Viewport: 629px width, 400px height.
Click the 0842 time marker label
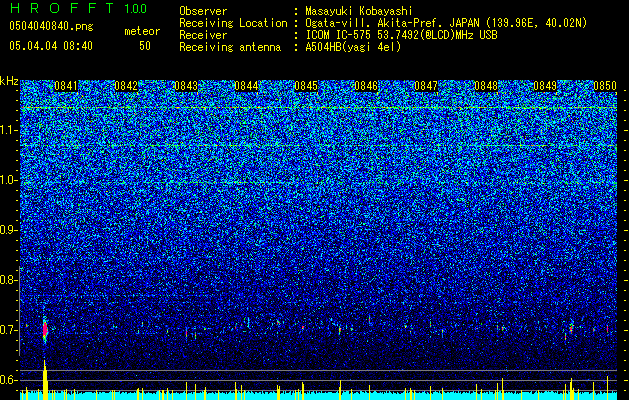(126, 86)
